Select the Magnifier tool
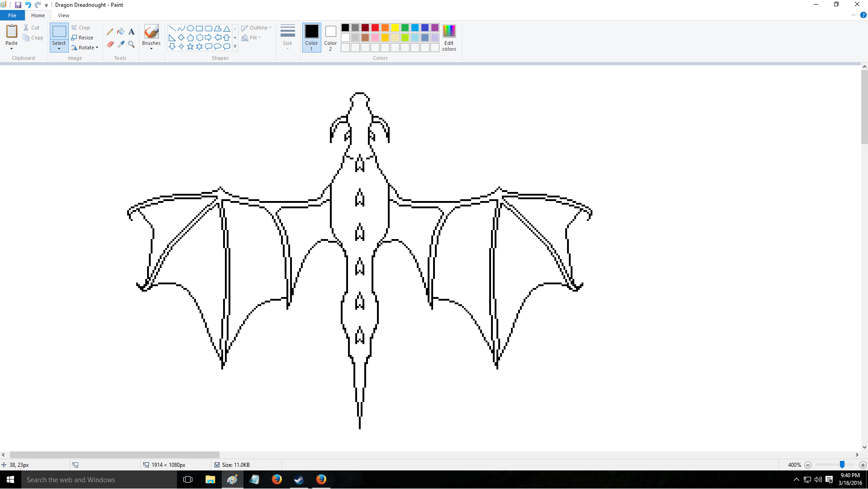Image resolution: width=868 pixels, height=489 pixels. (x=131, y=44)
